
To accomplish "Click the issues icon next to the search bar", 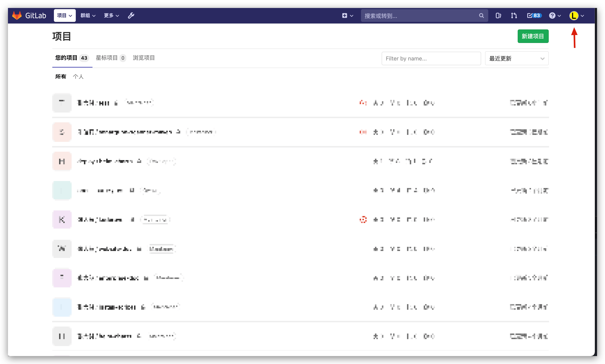I will (498, 16).
